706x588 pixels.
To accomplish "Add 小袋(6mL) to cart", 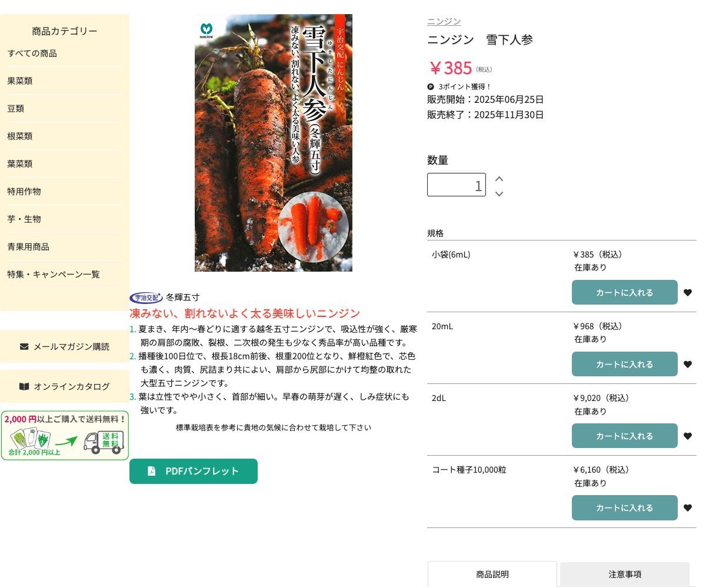I will coord(624,292).
